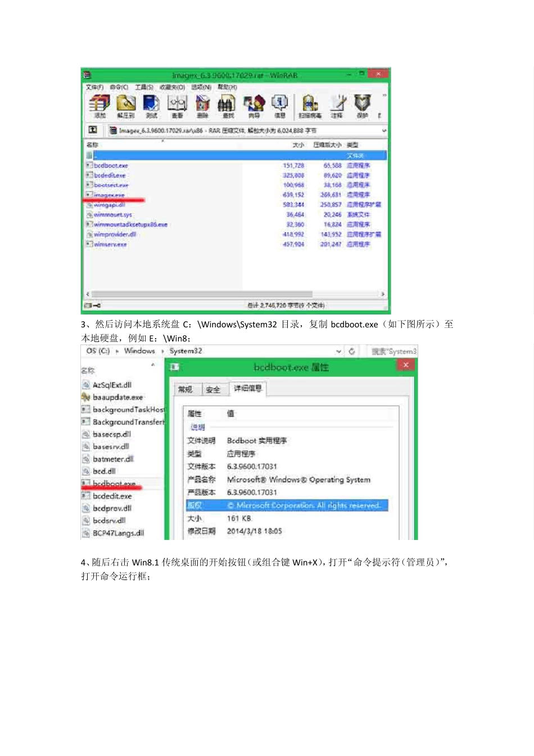Focus the Search System32 input box
534x756 pixels.
pos(393,351)
